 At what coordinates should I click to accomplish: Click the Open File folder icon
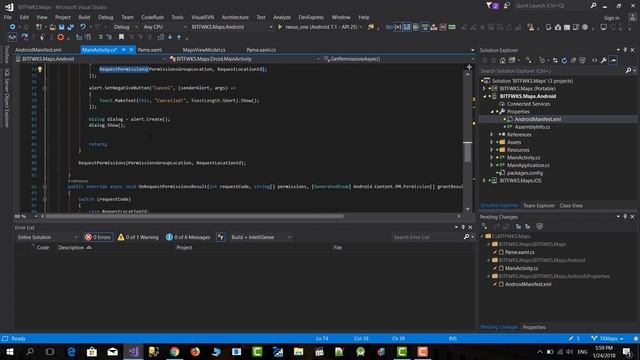[53, 27]
